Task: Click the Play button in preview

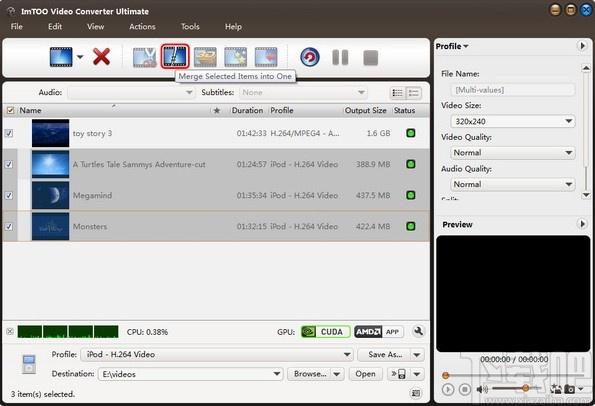Action: [x=448, y=389]
